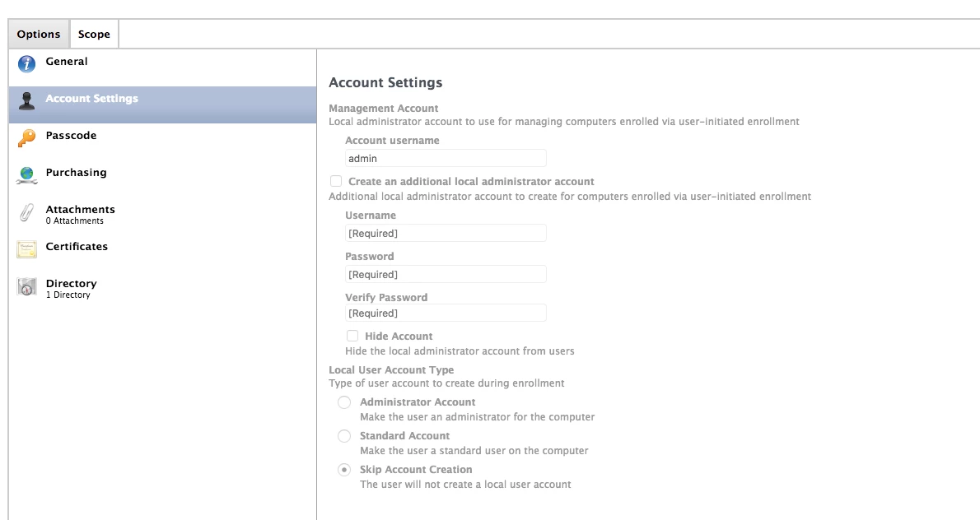Open the Purchasing section
The height and width of the screenshot is (520, 980).
coord(162,179)
